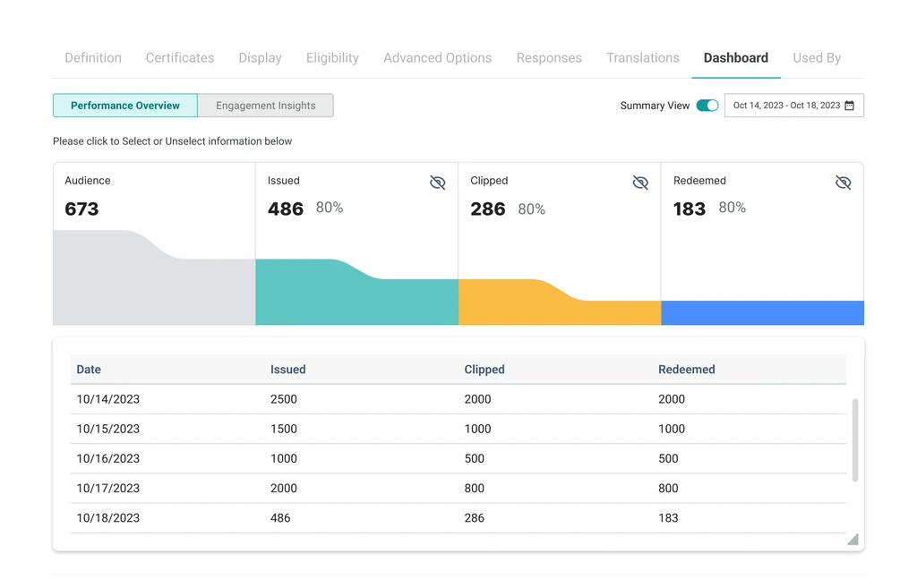
Task: Click Redeemed value 183 in 10/18/2023 row
Action: (x=668, y=518)
